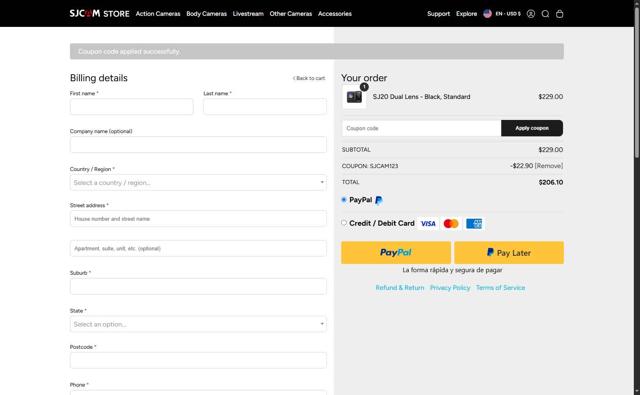Open the EN - USD $ currency selector
The image size is (640, 395).
pyautogui.click(x=508, y=13)
